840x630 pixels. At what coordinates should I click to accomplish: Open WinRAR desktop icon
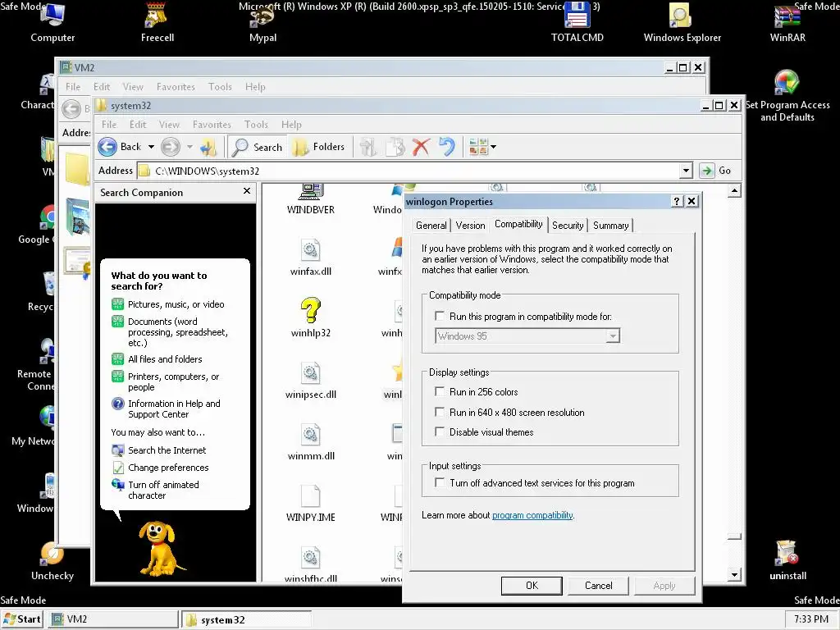click(x=787, y=21)
